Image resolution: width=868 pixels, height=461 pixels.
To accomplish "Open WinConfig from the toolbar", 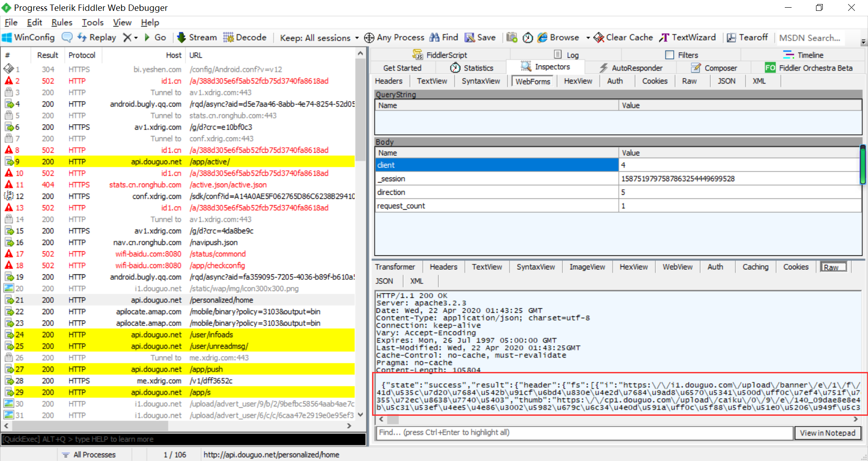I will 28,38.
